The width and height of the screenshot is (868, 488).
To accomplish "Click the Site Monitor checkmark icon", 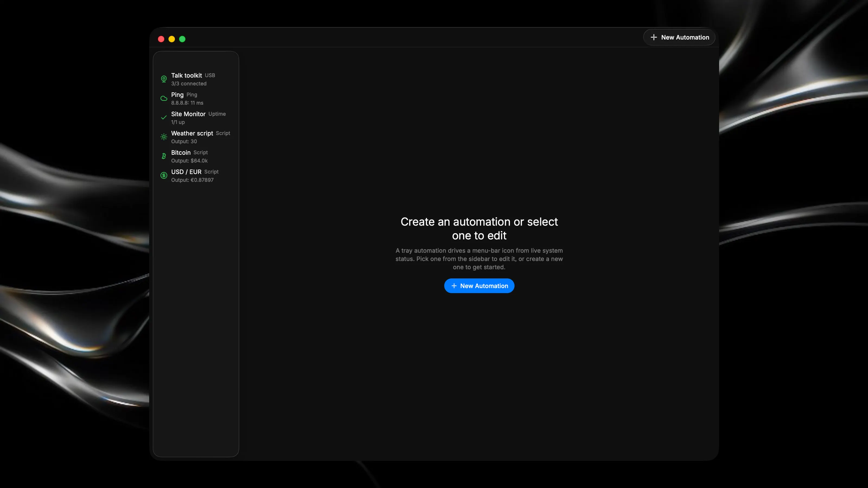I will click(x=164, y=118).
